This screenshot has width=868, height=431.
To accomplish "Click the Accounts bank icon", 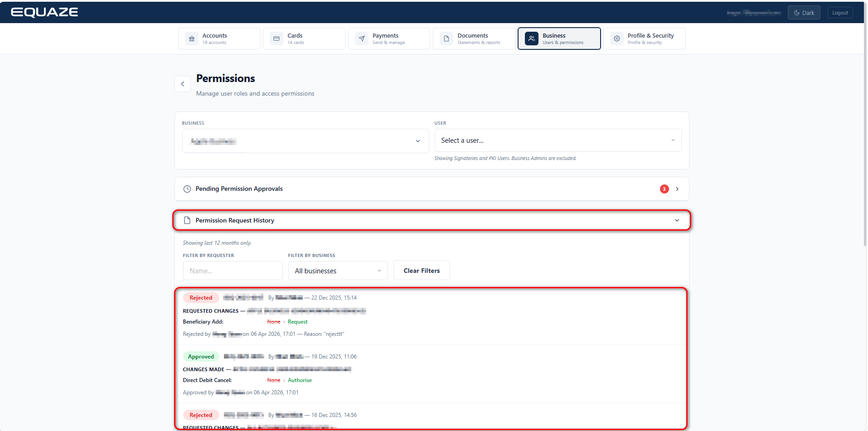I will pyautogui.click(x=192, y=39).
